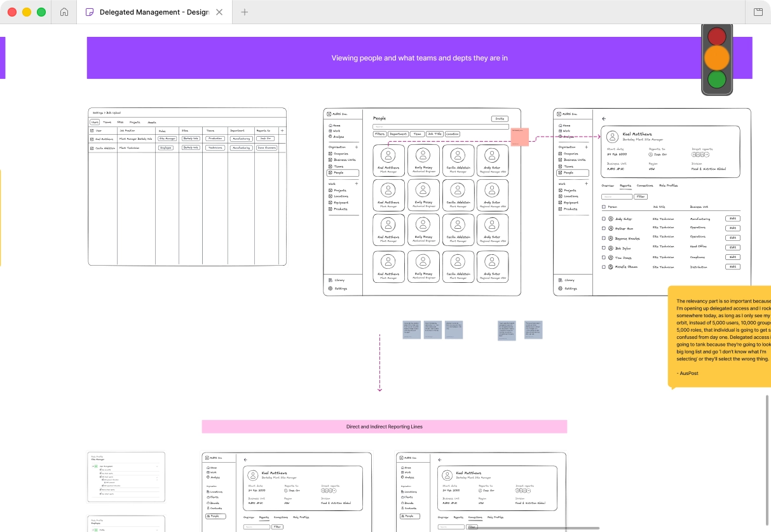Click Filter button in Reports table profile wireframe
This screenshot has width=771, height=532.
click(x=641, y=197)
